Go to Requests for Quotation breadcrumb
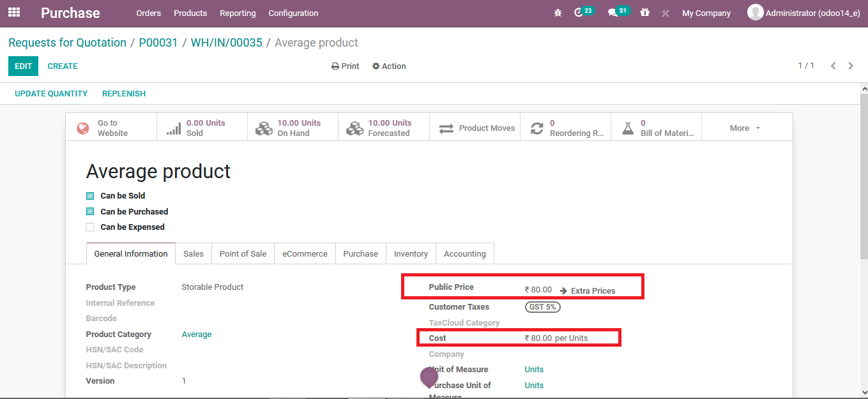This screenshot has width=868, height=399. click(x=68, y=43)
